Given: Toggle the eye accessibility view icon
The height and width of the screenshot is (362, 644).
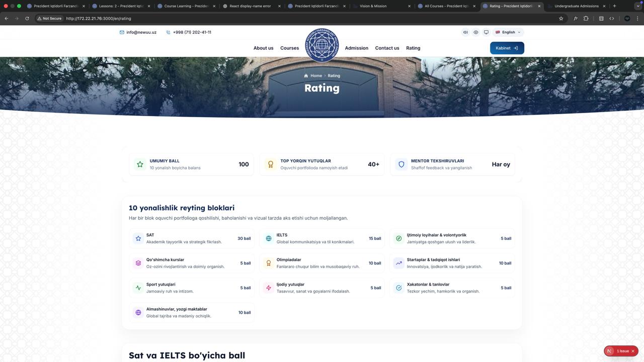Looking at the screenshot, I should pyautogui.click(x=476, y=32).
